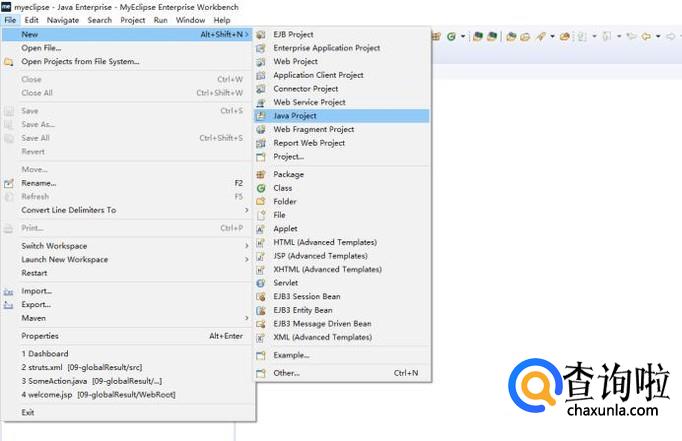Open the Edit menu
Image resolution: width=682 pixels, height=441 pixels.
31,20
